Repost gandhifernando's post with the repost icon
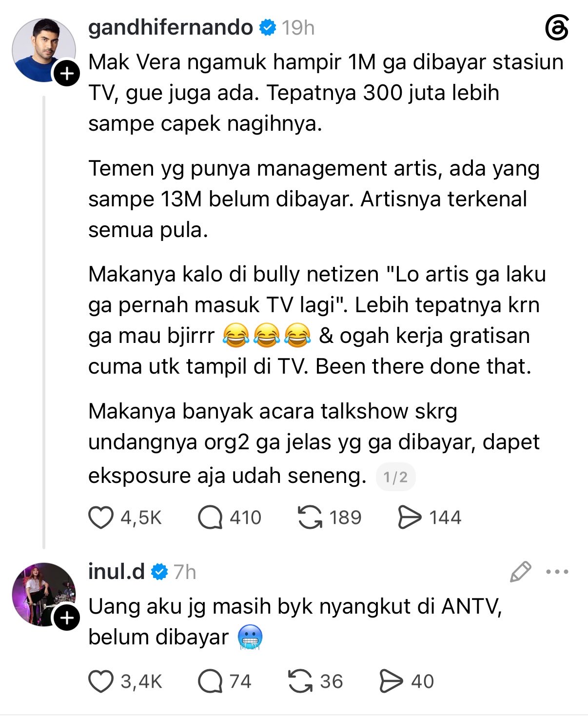 [x=310, y=518]
